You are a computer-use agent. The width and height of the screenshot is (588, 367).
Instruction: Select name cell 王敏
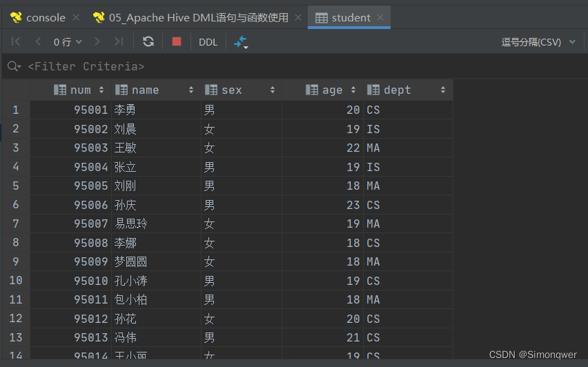point(157,148)
